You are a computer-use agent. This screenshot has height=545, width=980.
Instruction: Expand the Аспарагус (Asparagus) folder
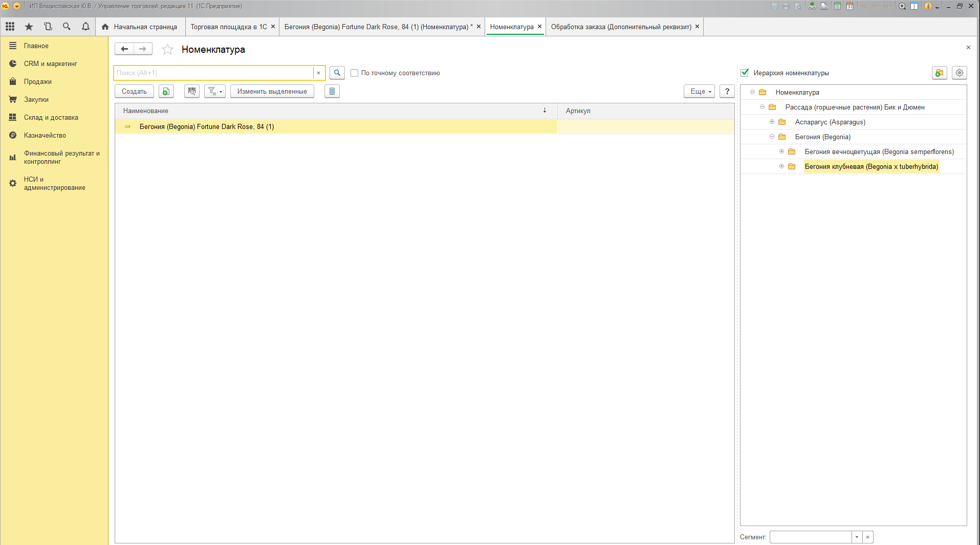(772, 122)
